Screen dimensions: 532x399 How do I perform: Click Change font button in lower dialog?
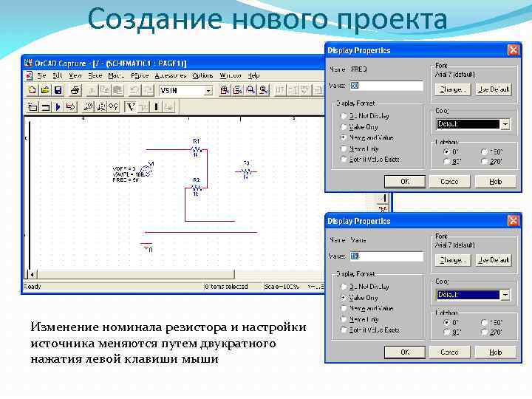(x=453, y=260)
